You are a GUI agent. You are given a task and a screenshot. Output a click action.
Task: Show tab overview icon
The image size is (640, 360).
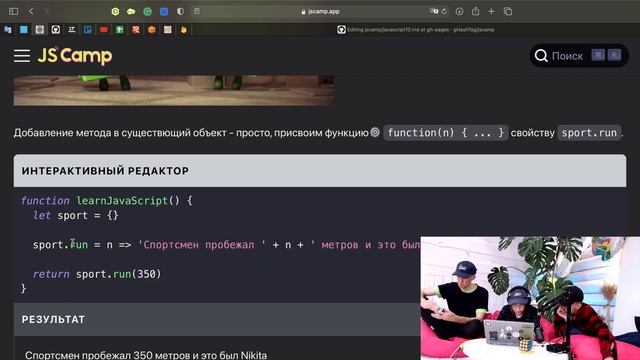pyautogui.click(x=508, y=11)
